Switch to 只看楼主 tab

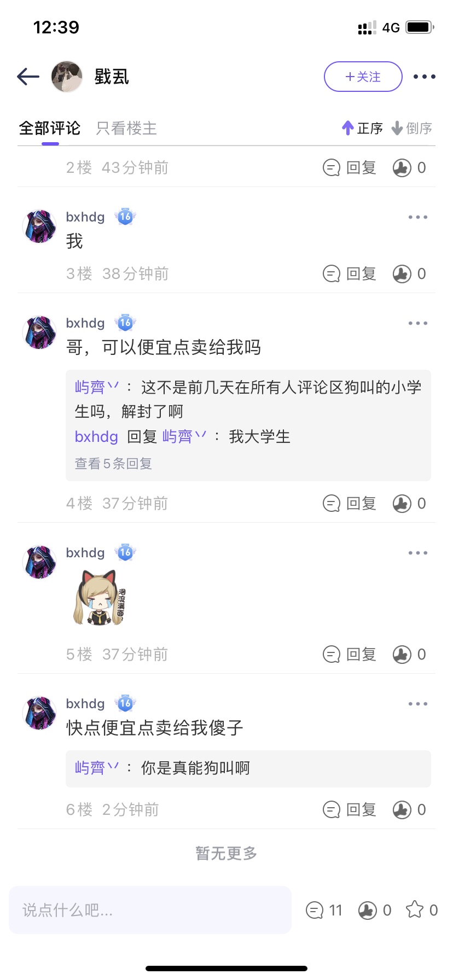(126, 129)
